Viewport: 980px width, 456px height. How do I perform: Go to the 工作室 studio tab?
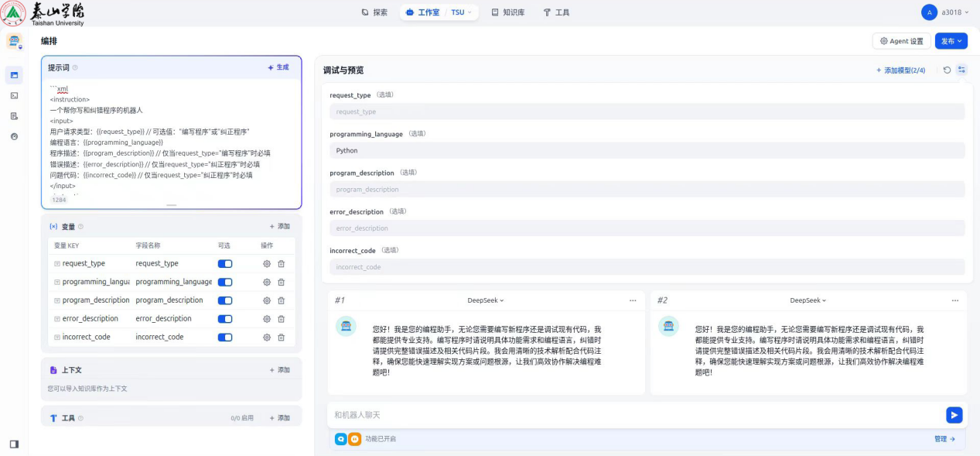pos(422,12)
